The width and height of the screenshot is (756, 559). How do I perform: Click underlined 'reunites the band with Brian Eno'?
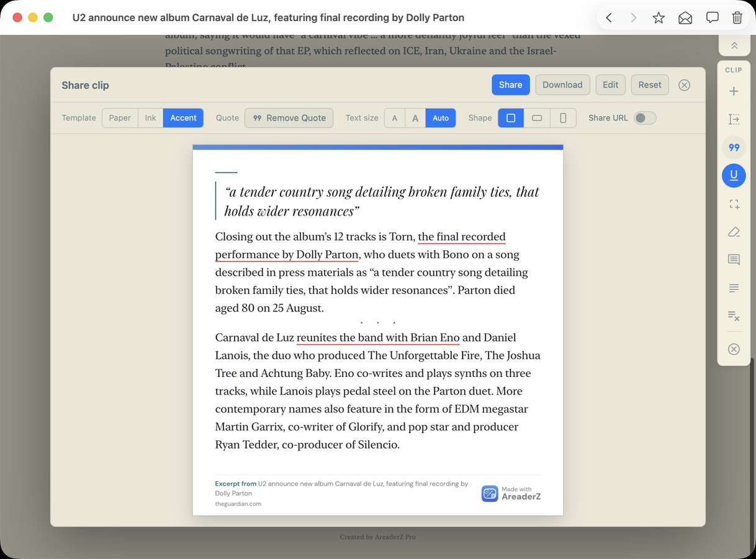(378, 338)
